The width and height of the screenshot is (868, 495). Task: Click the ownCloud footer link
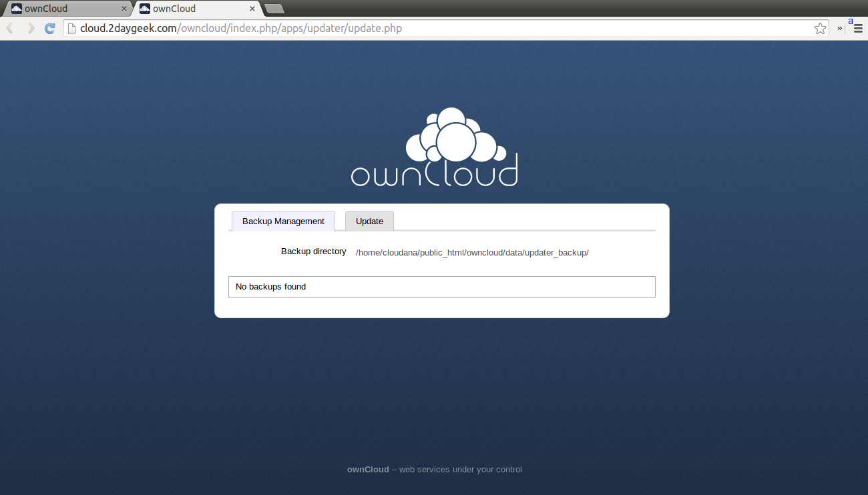tap(368, 470)
